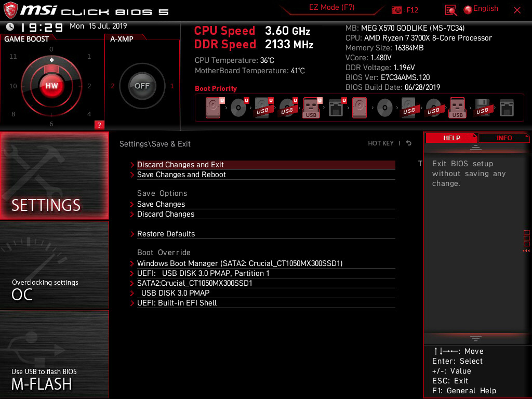532x399 pixels.
Task: Select Save Changes option
Action: (x=266, y=204)
